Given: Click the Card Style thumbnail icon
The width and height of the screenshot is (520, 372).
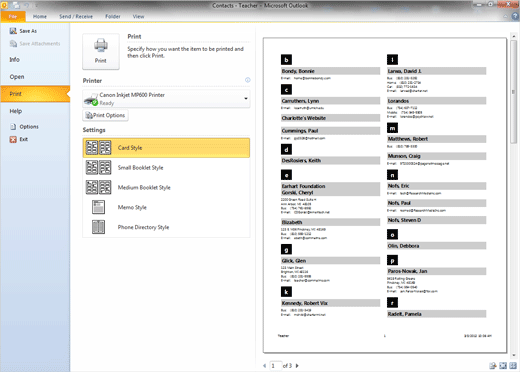Looking at the screenshot, I should 98,148.
